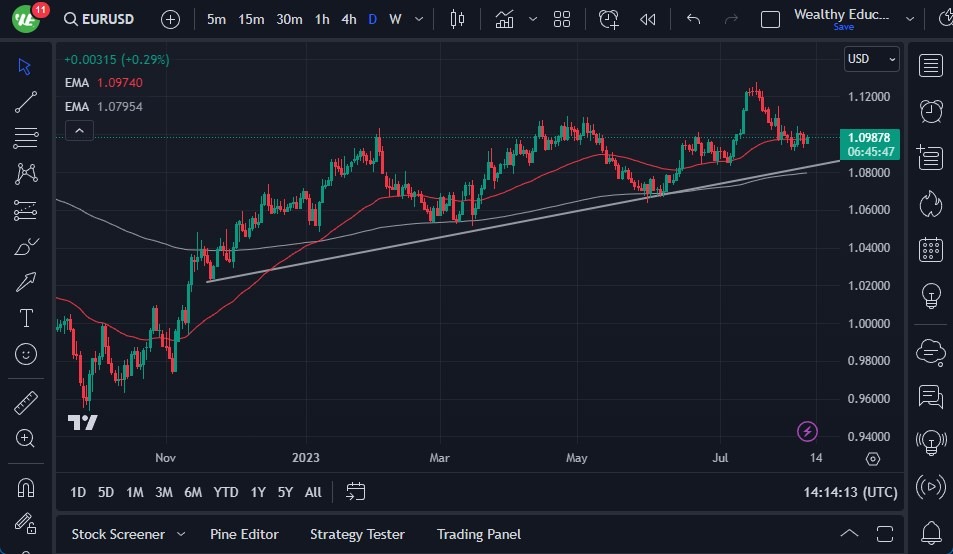Switch to the Strategy Tester tab
This screenshot has width=953, height=554.
coord(357,534)
